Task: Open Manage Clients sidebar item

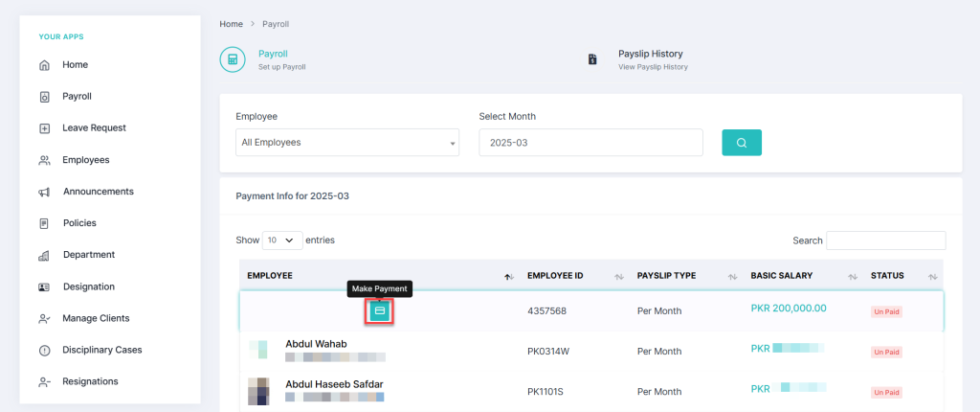Action: pyautogui.click(x=97, y=318)
